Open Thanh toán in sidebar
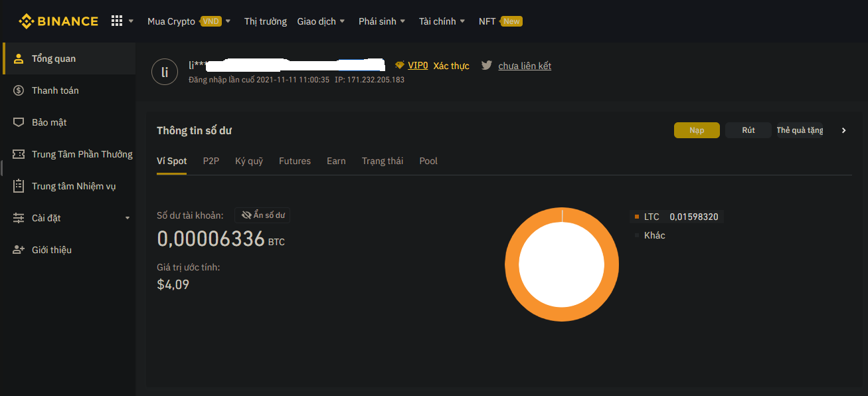The image size is (868, 396). coord(69,90)
